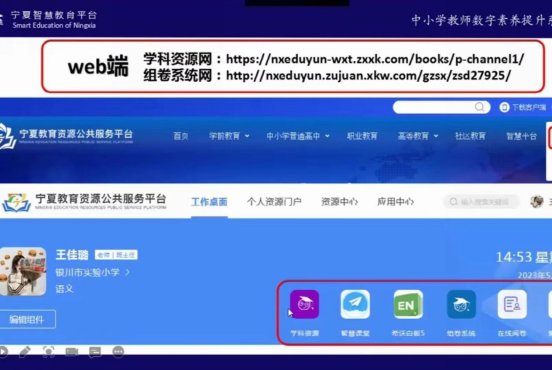
Task: Open the 在线阅卷 document app icon
Action: click(x=512, y=305)
